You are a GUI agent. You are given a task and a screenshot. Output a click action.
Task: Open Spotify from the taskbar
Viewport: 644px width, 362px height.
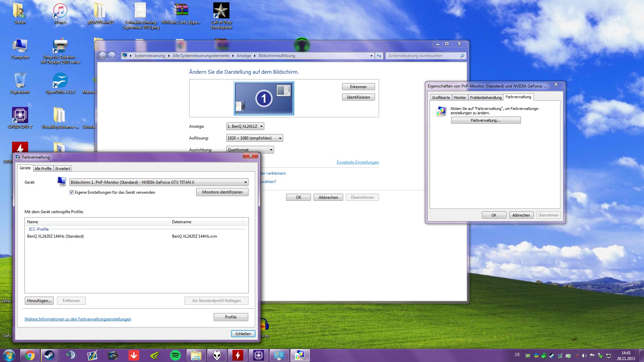pos(175,355)
